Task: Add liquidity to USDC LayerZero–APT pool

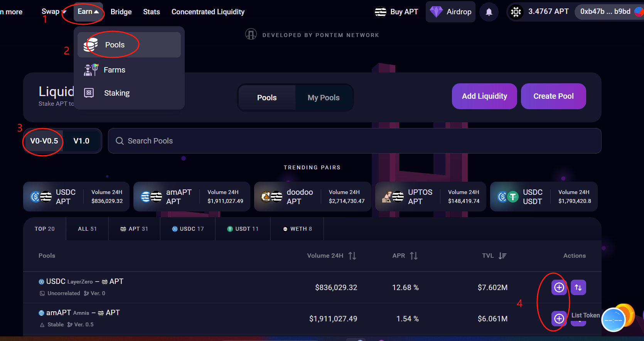Action: [559, 287]
